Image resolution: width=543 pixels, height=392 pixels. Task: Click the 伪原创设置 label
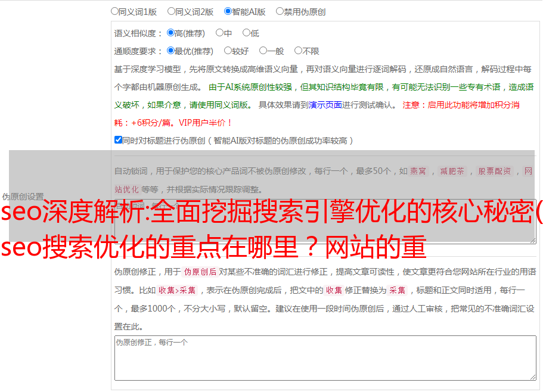pyautogui.click(x=23, y=197)
